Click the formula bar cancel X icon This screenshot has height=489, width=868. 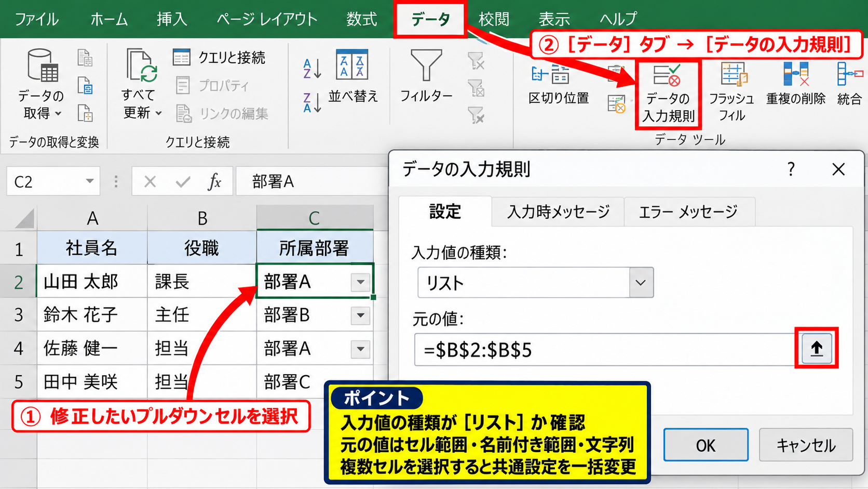click(150, 181)
